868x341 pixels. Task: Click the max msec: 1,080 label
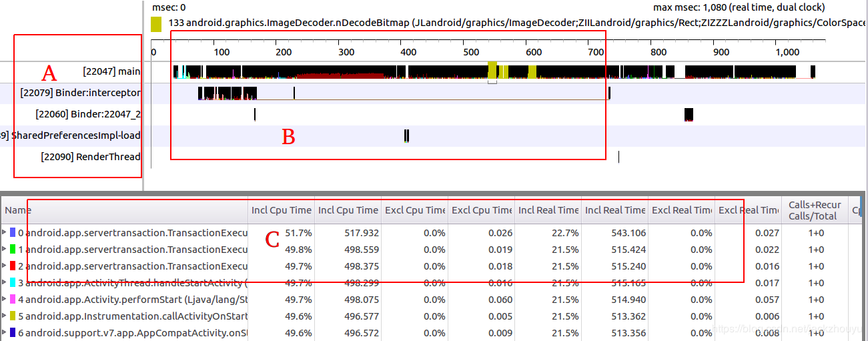pyautogui.click(x=739, y=7)
